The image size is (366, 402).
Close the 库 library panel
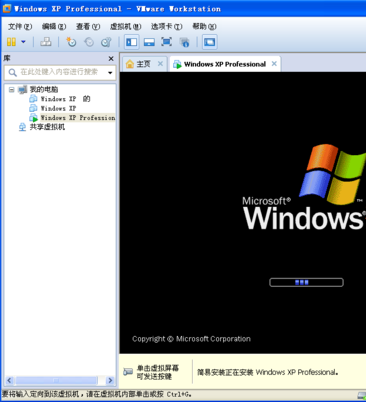[x=111, y=59]
